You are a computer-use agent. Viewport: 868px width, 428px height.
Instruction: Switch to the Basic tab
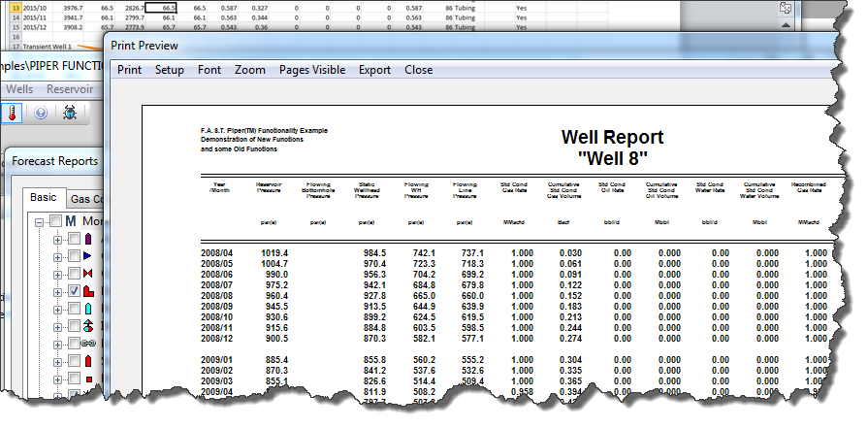pyautogui.click(x=44, y=197)
